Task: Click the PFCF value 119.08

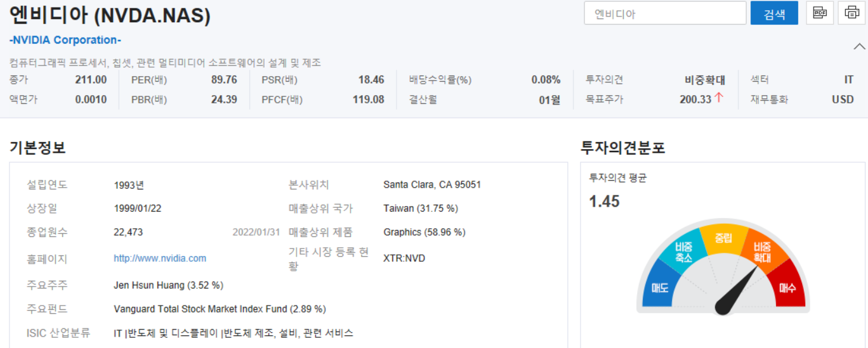Action: [369, 100]
